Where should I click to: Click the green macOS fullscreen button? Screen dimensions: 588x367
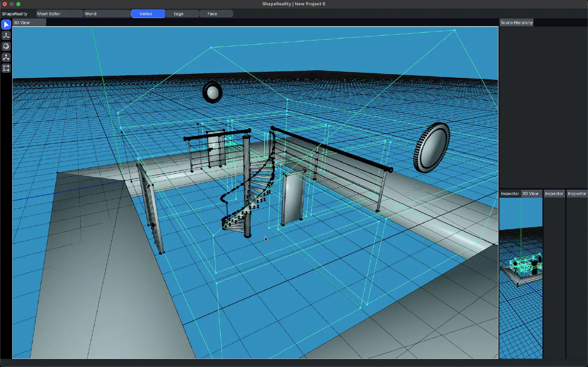point(18,4)
